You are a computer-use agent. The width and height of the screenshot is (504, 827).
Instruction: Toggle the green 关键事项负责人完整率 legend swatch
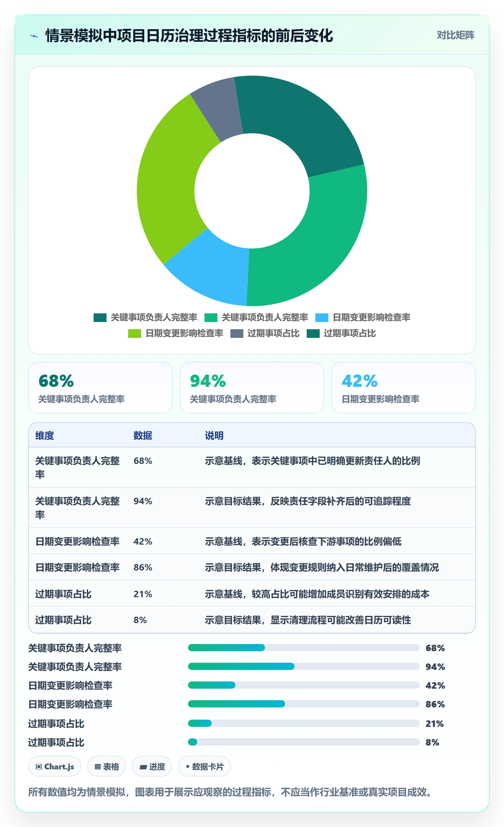(x=211, y=317)
